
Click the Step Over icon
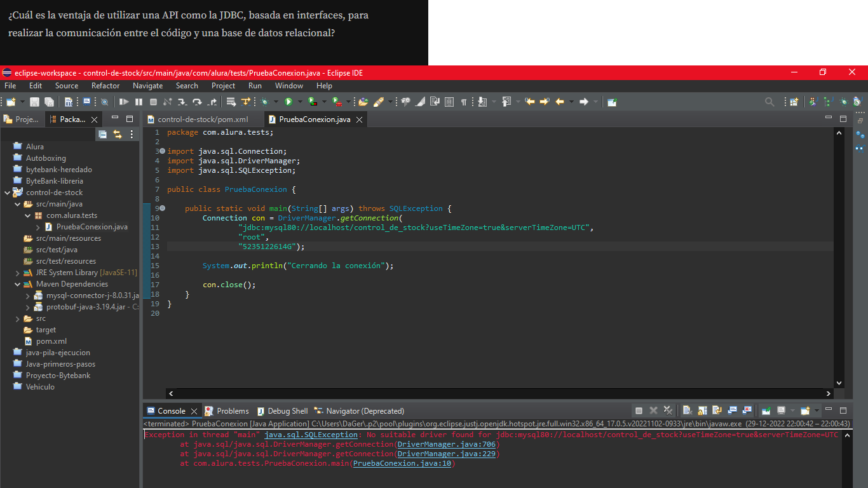(x=197, y=102)
